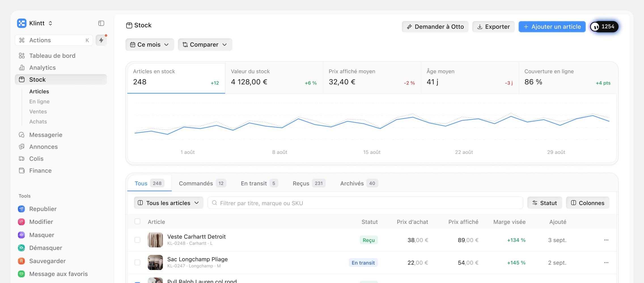644x283 pixels.
Task: Tick checkbox for Veste Carhartt Detroit
Action: click(137, 240)
